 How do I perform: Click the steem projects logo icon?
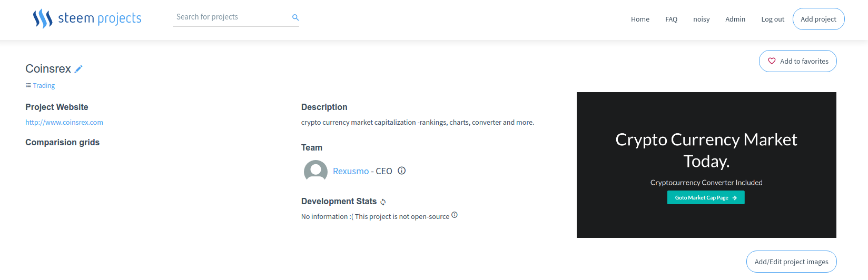pos(43,18)
